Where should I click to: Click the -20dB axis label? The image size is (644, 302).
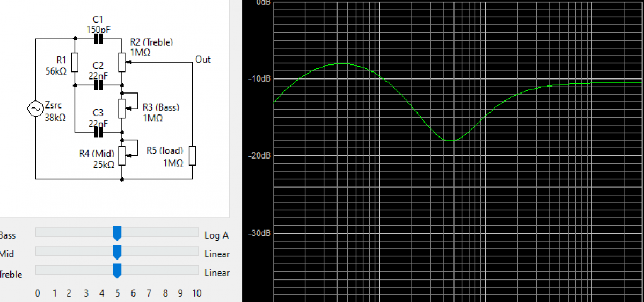(260, 155)
